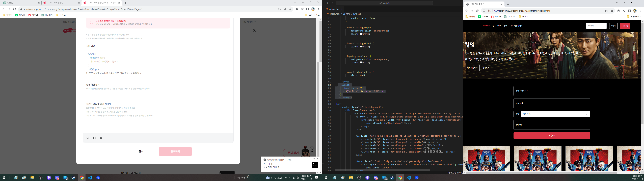Open the side panel in left Chrome
Screen dimensions: 644x181
(x=308, y=9)
